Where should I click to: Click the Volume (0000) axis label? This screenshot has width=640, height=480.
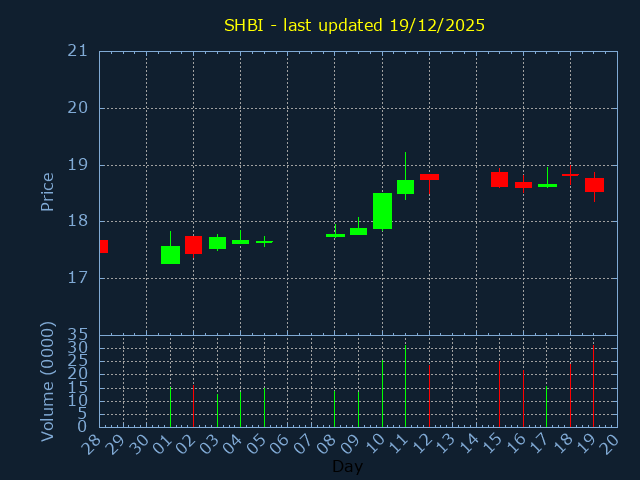(47, 381)
